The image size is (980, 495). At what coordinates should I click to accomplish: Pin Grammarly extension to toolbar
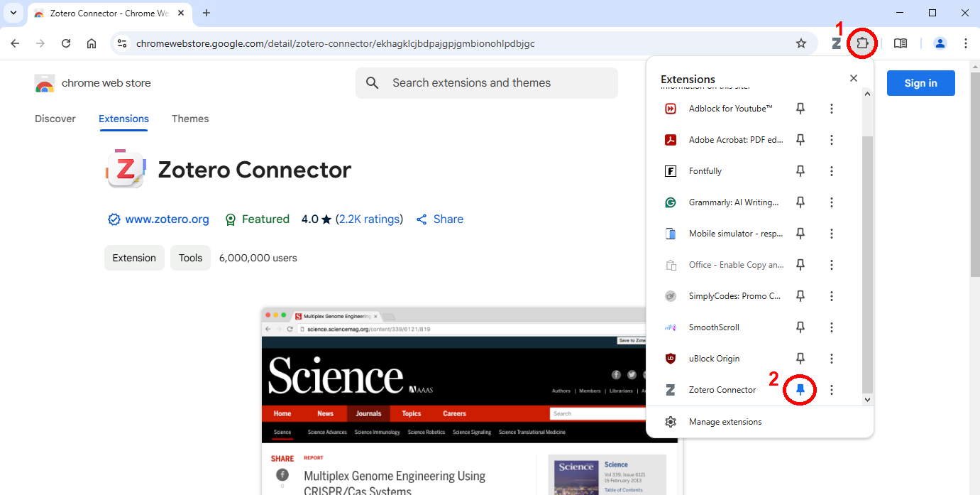[x=800, y=202]
